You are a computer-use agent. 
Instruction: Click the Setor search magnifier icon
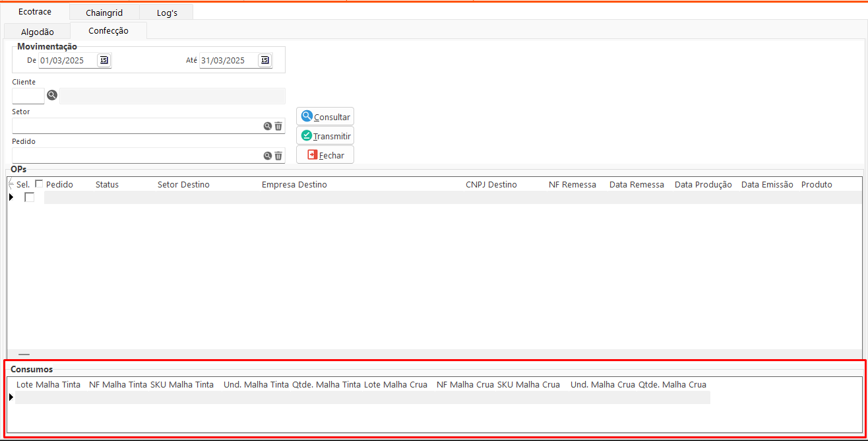click(268, 126)
